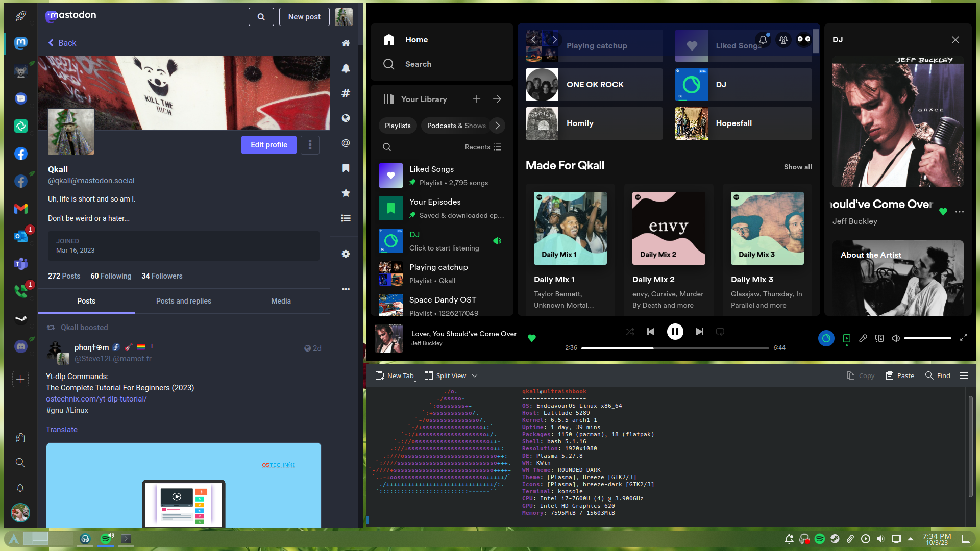Open Spotify lyrics microphone icon
Screen dimensions: 980x551
(x=863, y=338)
